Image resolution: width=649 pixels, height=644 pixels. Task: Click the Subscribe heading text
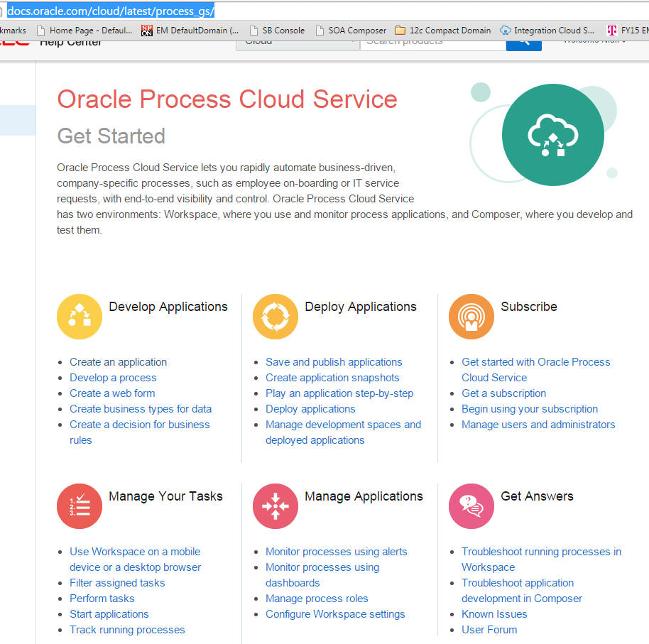(528, 307)
